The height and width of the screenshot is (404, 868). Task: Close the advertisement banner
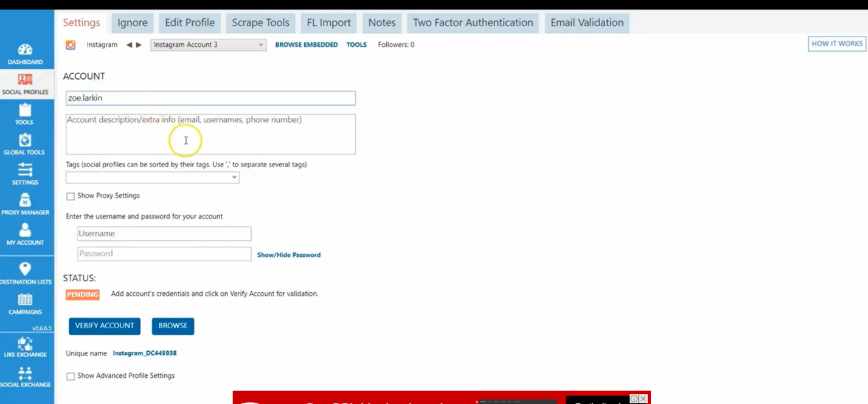643,399
